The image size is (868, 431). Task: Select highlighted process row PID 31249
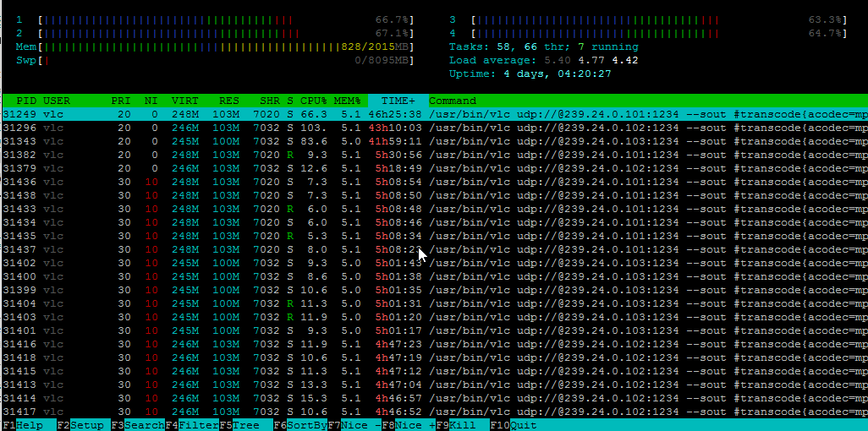click(435, 114)
